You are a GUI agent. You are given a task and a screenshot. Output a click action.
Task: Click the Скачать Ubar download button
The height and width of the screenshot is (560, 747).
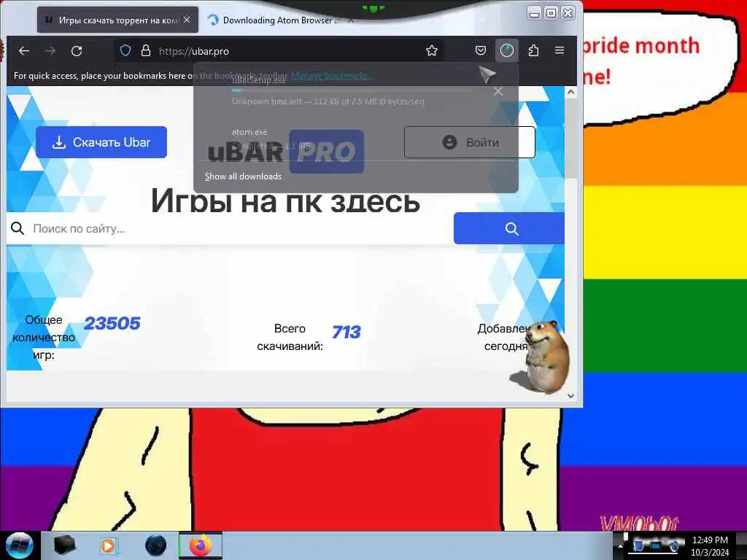101,142
